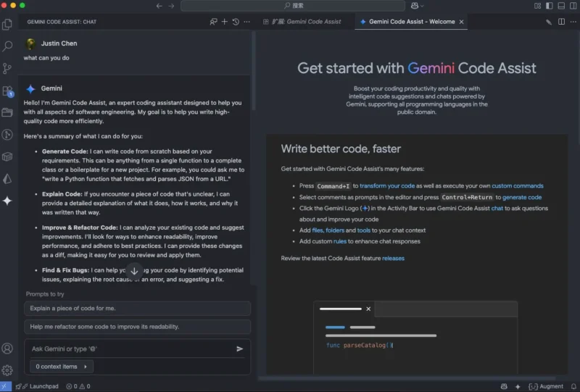The width and height of the screenshot is (580, 392).
Task: Open the Search view in activity bar
Action: pyautogui.click(x=7, y=46)
